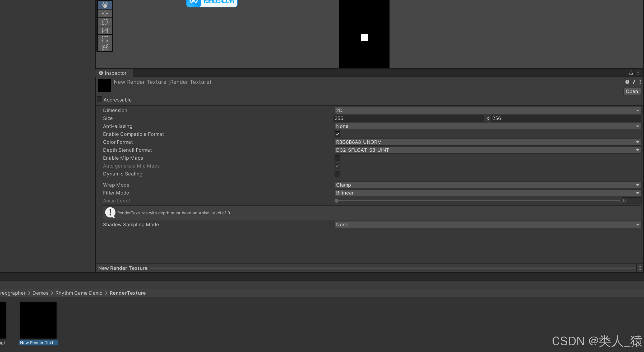The height and width of the screenshot is (352, 644).
Task: Uncheck Enable Compatible Format
Action: click(337, 134)
